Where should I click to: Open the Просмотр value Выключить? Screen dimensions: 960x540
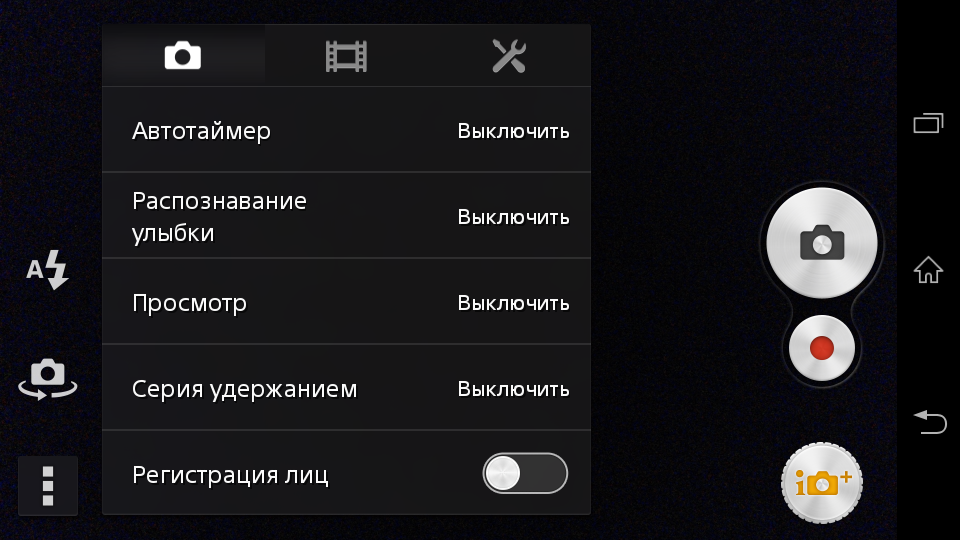point(514,303)
